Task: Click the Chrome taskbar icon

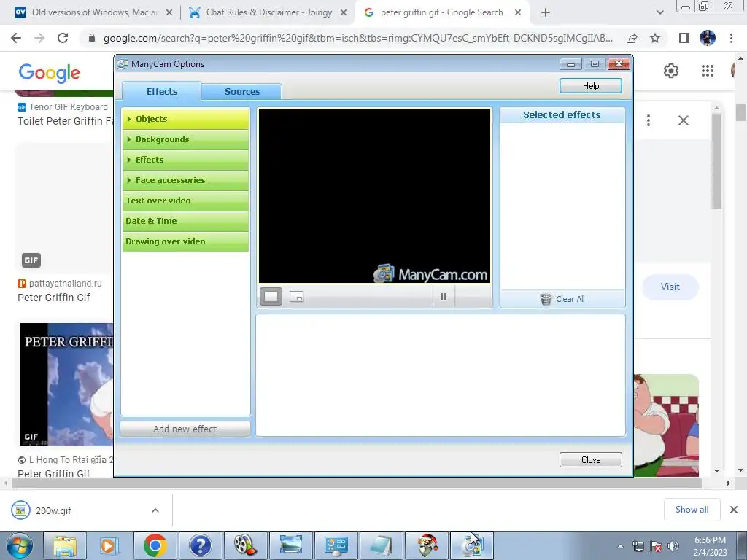Action: pyautogui.click(x=155, y=545)
